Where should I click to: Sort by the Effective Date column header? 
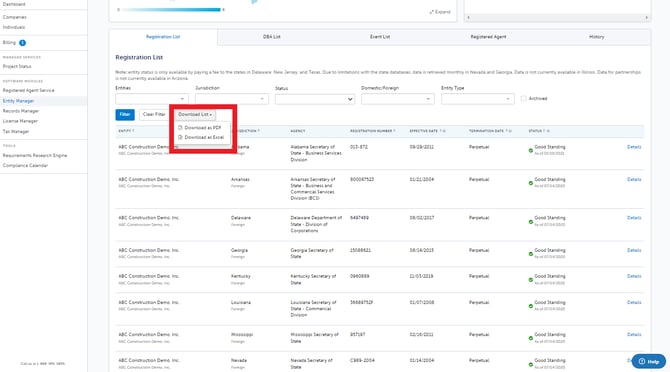point(427,131)
